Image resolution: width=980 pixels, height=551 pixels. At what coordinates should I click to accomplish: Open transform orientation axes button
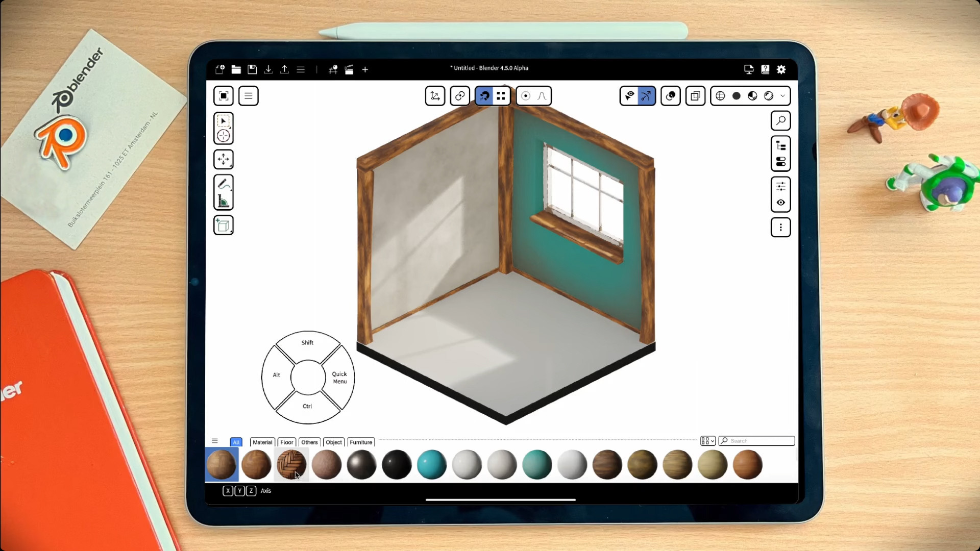pos(435,96)
